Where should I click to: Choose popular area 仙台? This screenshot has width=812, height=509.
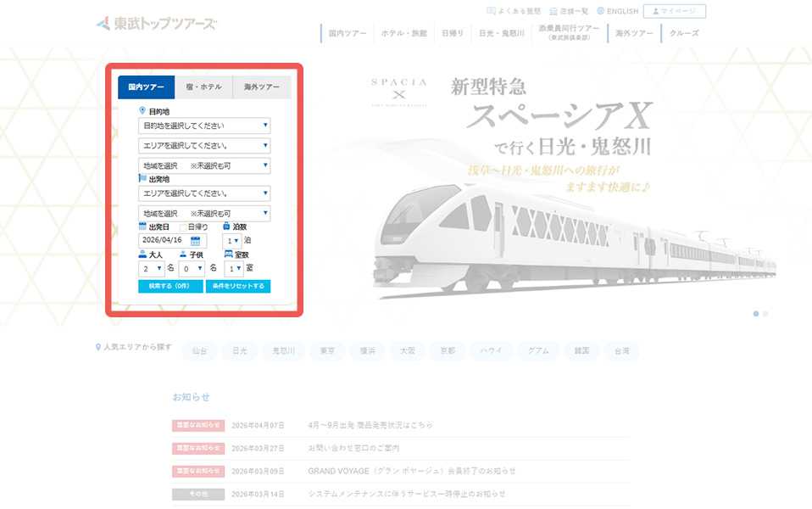tap(199, 351)
